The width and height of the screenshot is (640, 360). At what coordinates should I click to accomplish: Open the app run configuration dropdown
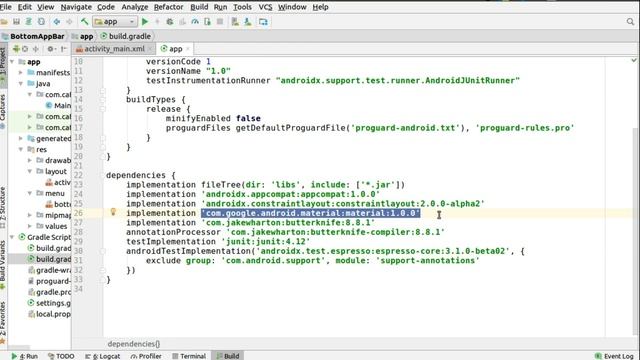(x=115, y=22)
